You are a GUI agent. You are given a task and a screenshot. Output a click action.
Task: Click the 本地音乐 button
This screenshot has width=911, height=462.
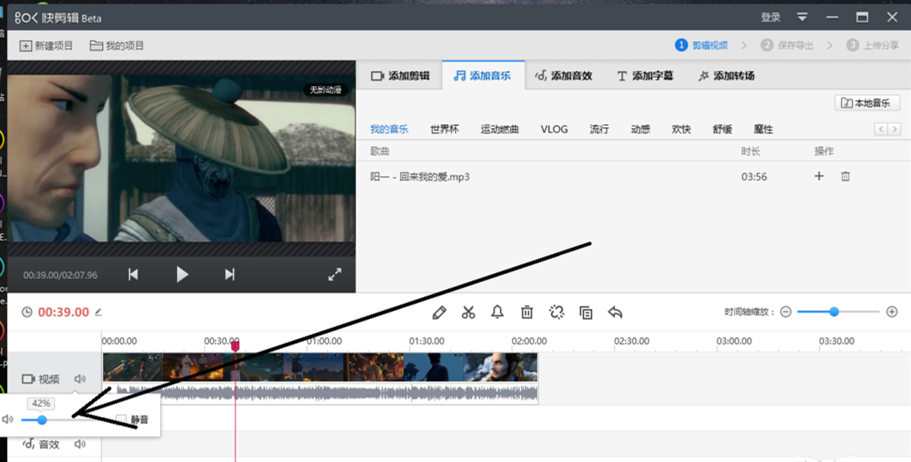[867, 103]
